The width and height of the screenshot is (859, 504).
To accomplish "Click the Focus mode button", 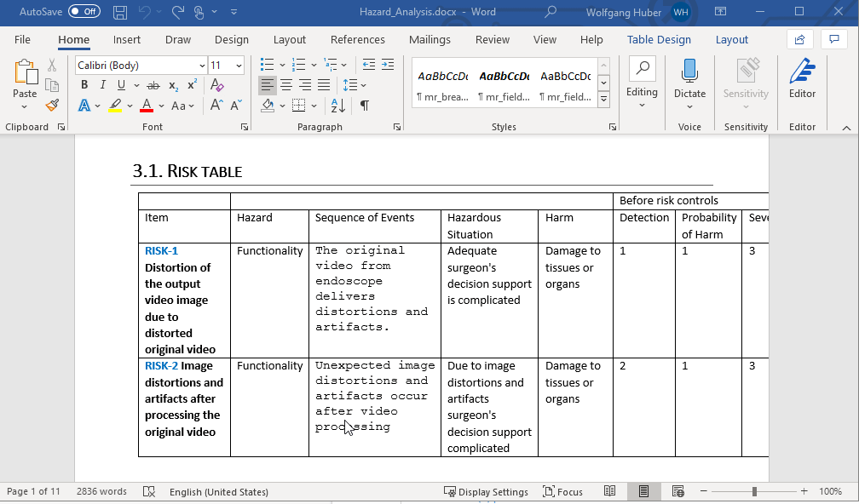I will pos(562,491).
